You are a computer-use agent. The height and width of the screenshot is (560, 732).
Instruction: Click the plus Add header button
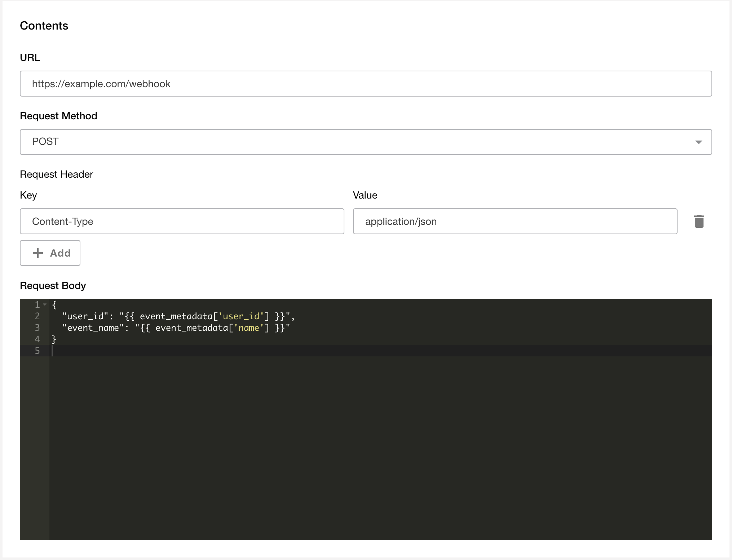click(x=50, y=253)
